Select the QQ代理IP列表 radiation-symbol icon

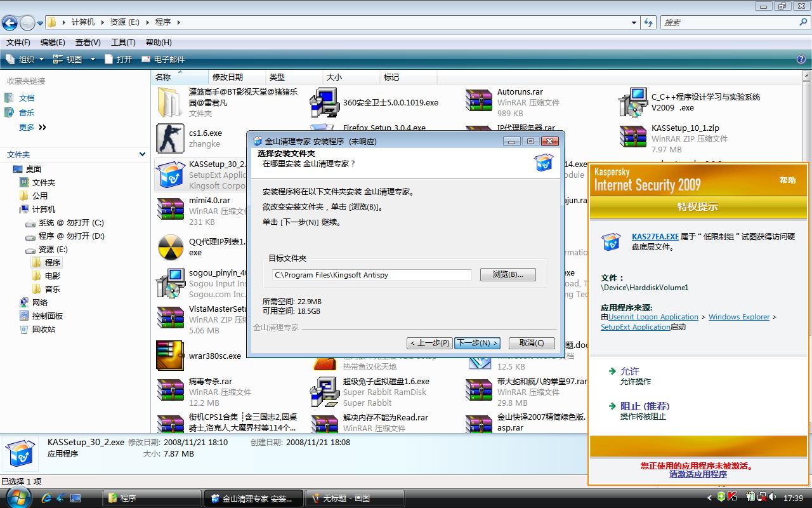coord(170,247)
